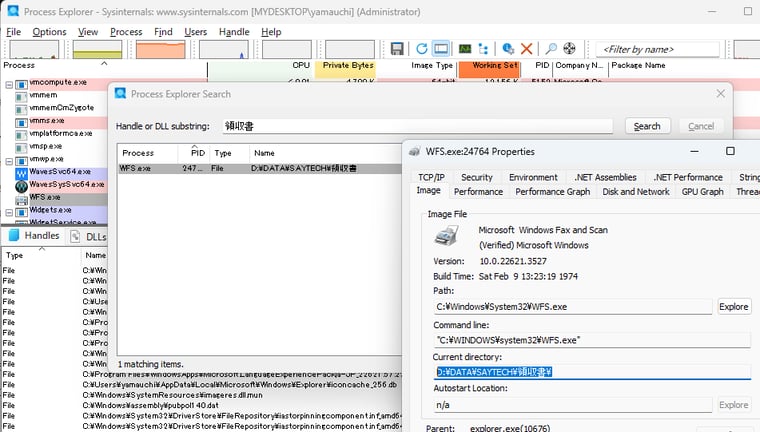Switch to the GPU Graph tab
This screenshot has height=432, width=760.
pos(702,192)
